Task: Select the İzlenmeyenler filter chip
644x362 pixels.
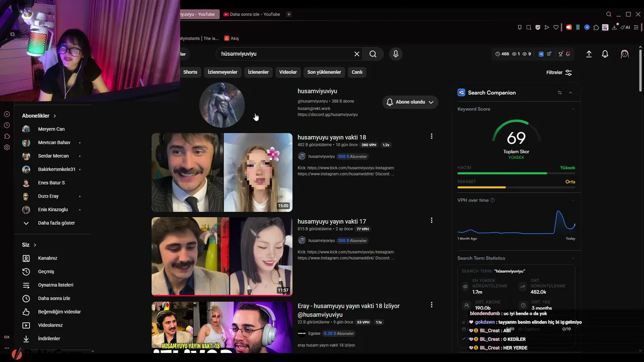Action: coord(222,72)
